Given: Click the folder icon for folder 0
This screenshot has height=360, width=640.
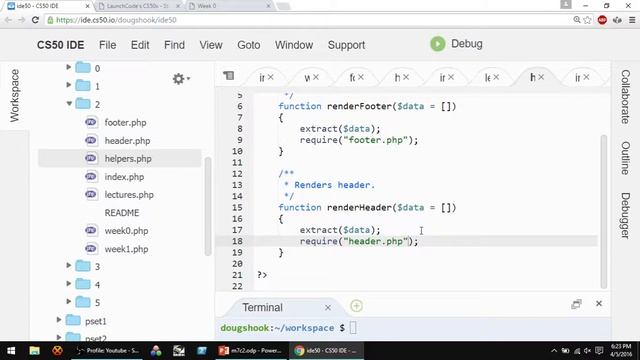Looking at the screenshot, I should coord(83,67).
